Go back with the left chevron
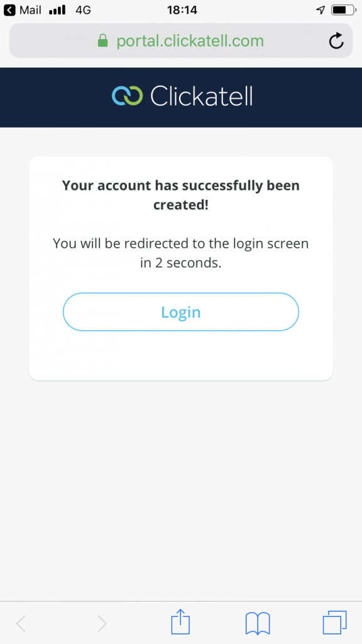 point(21,624)
